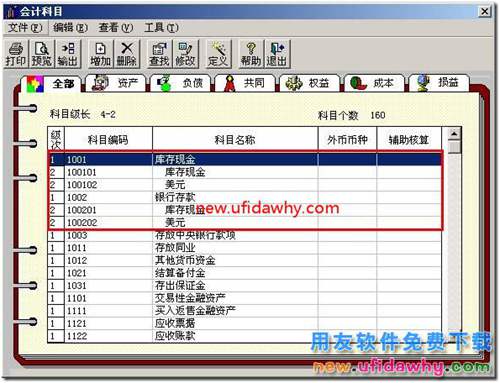This screenshot has width=500, height=383.
Task: Select the highlighted 1001 库存现金 row
Action: pos(245,160)
